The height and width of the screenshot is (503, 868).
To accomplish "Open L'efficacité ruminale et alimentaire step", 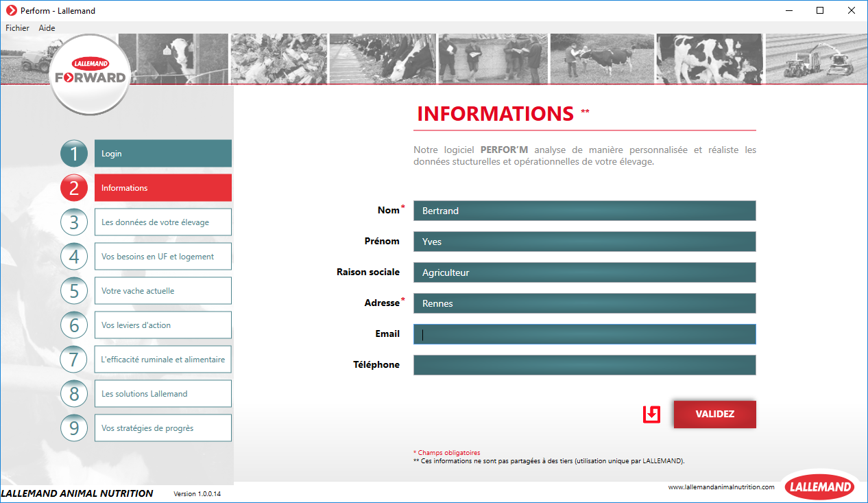I will tap(163, 360).
